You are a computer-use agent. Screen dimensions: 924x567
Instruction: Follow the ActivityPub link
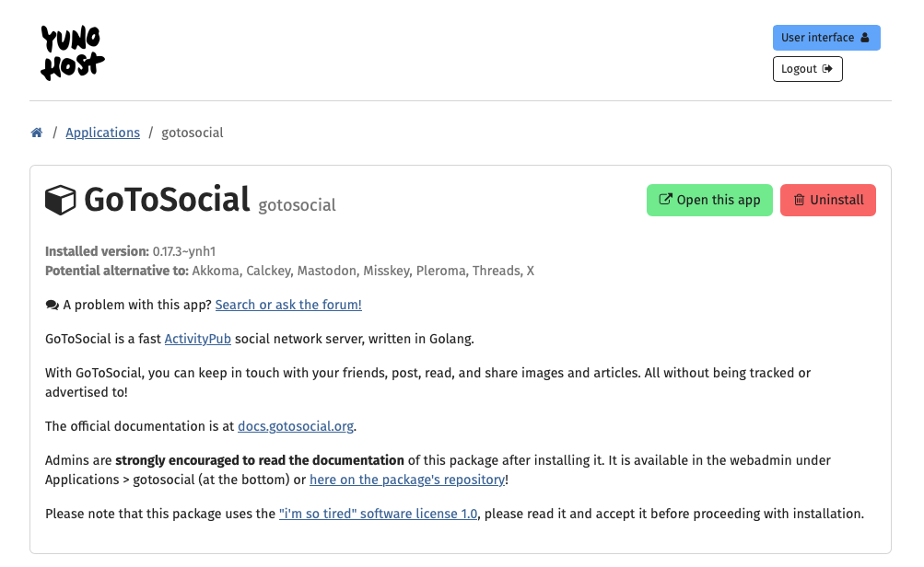coord(197,339)
